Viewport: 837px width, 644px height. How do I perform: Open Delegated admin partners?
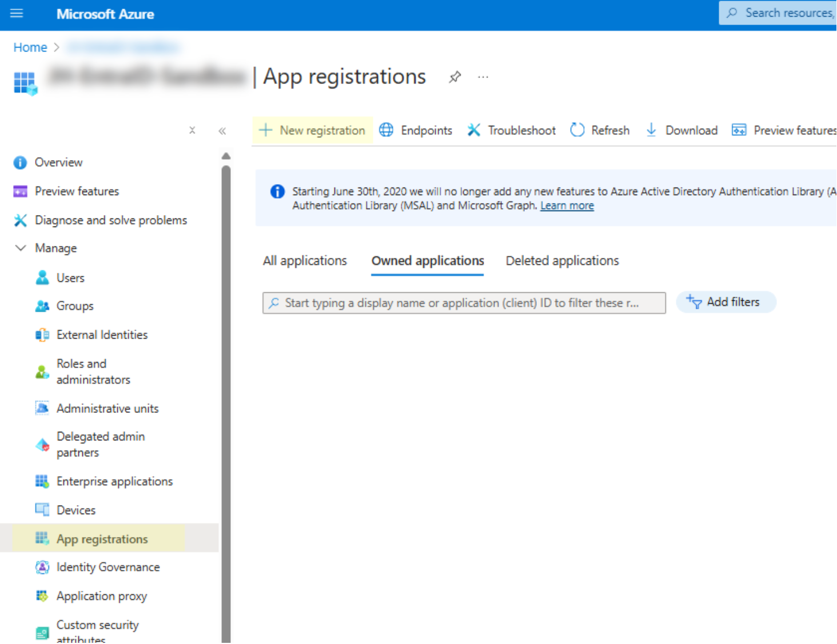pyautogui.click(x=101, y=444)
